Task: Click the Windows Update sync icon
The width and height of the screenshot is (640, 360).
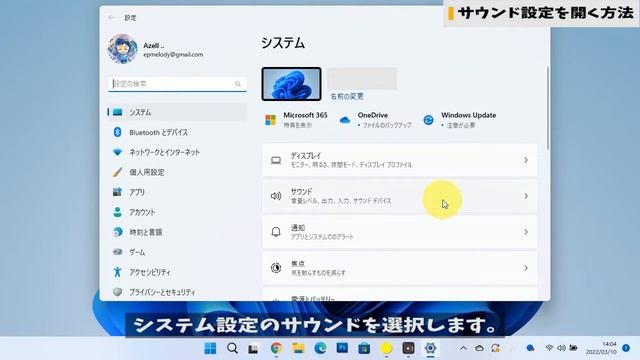Action: pos(428,120)
